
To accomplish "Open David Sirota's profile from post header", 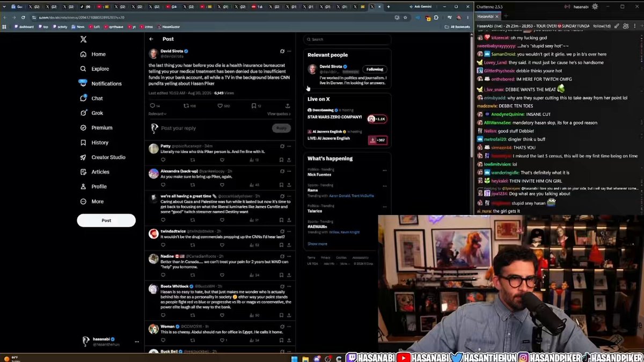I will 171,51.
